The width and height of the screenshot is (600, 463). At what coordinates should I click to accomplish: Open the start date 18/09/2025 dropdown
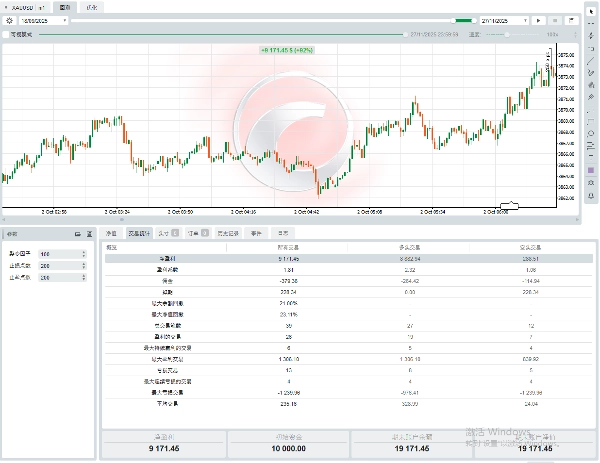click(66, 20)
